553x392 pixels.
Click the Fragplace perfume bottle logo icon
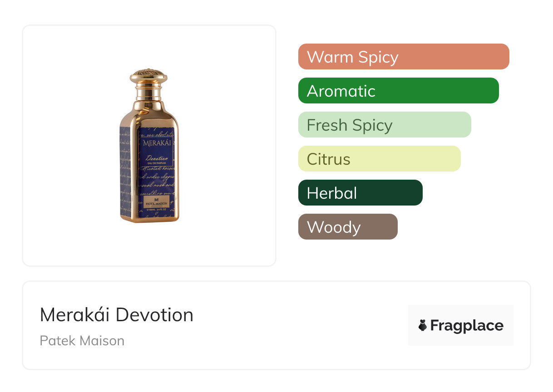point(423,326)
